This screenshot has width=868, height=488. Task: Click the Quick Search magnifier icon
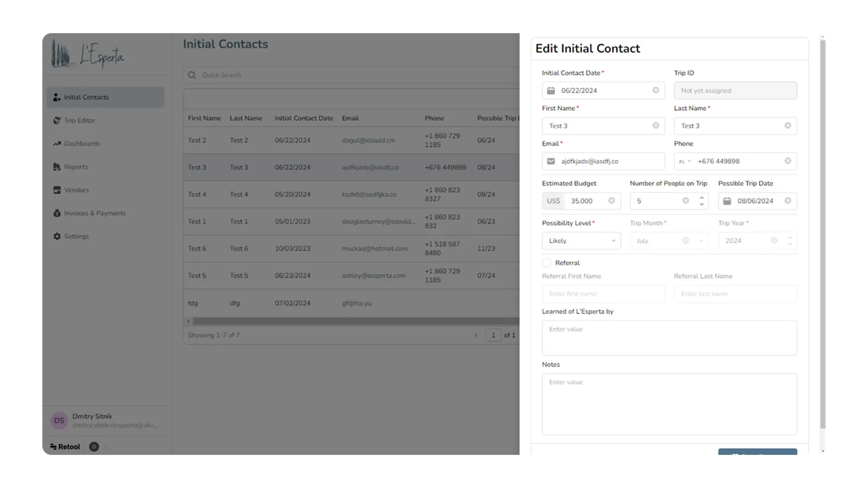(x=192, y=75)
